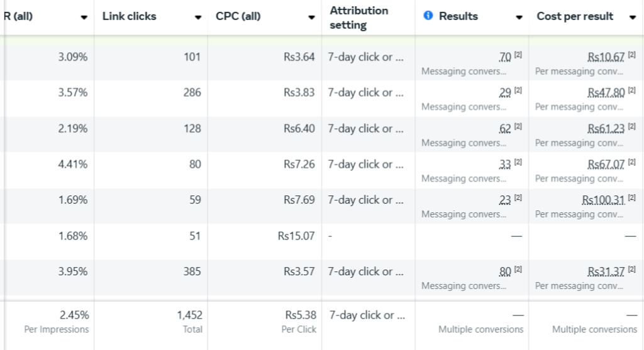
Task: Click the [2] footnote beside Rs100.31
Action: 631,198
